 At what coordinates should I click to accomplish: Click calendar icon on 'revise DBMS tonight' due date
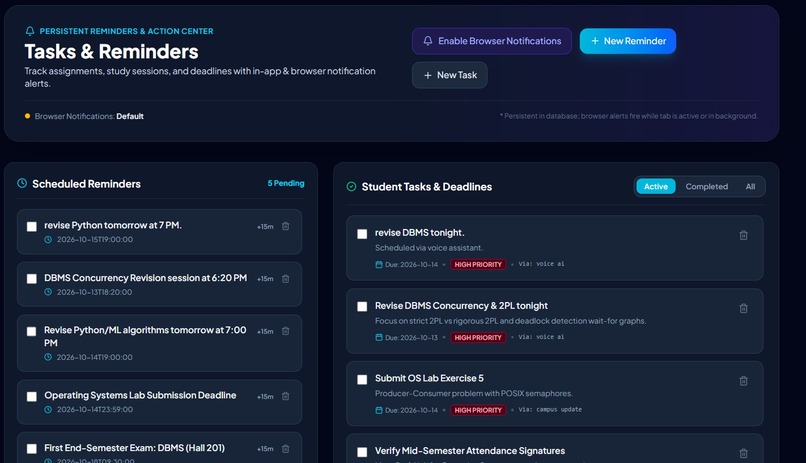[379, 265]
